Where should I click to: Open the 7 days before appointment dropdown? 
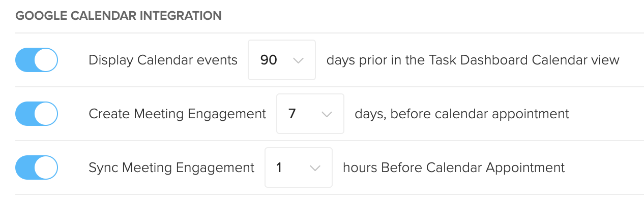click(x=310, y=114)
